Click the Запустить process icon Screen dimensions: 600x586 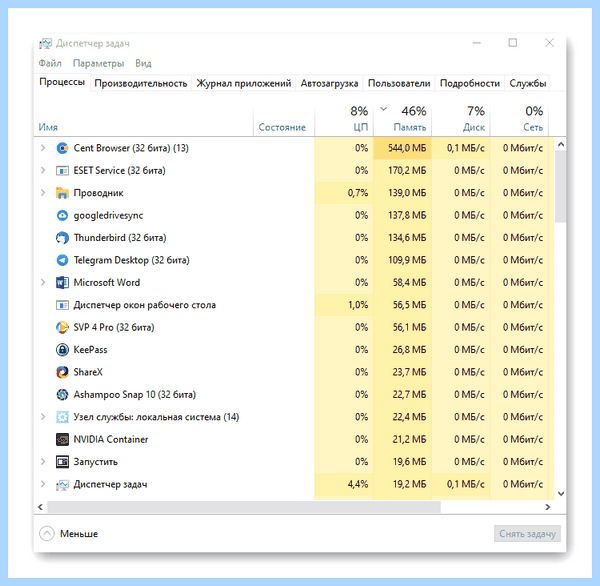click(62, 462)
